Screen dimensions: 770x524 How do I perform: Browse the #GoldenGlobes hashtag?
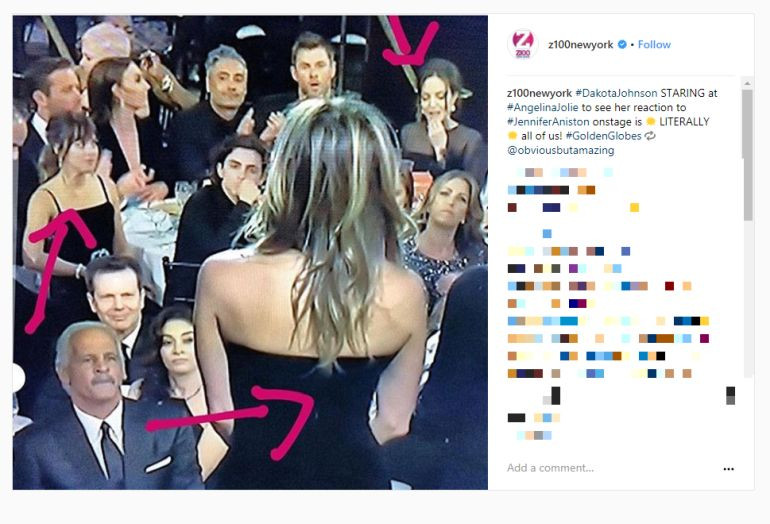[604, 136]
